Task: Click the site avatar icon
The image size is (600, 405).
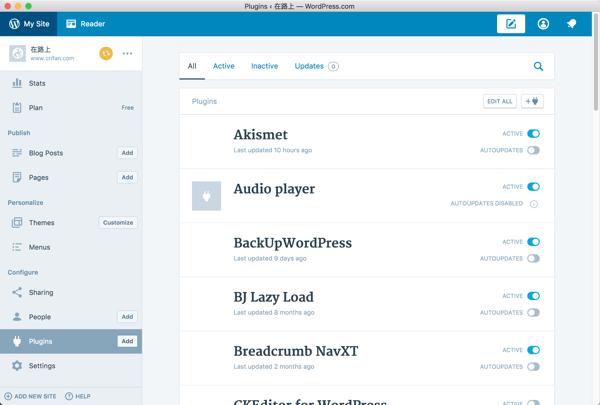Action: coord(18,53)
